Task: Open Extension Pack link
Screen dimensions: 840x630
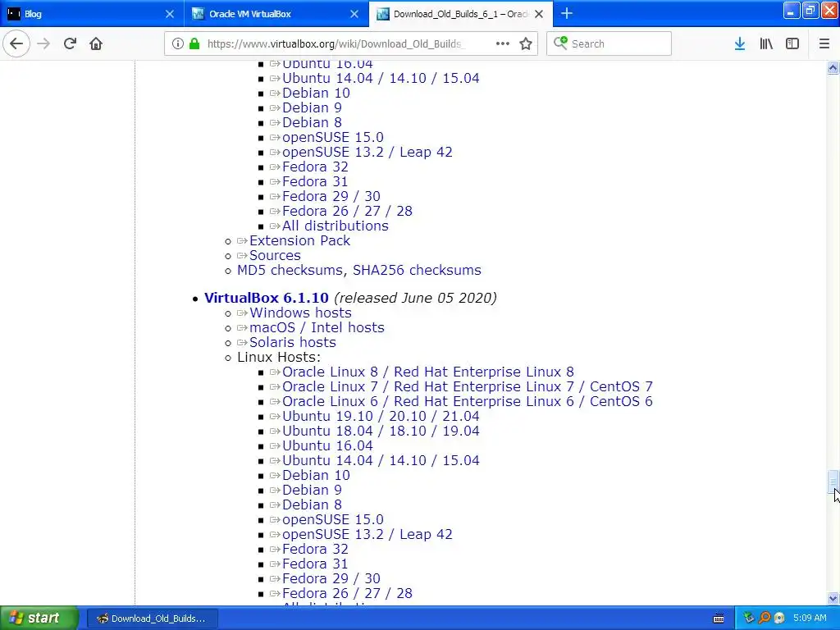Action: click(x=299, y=240)
